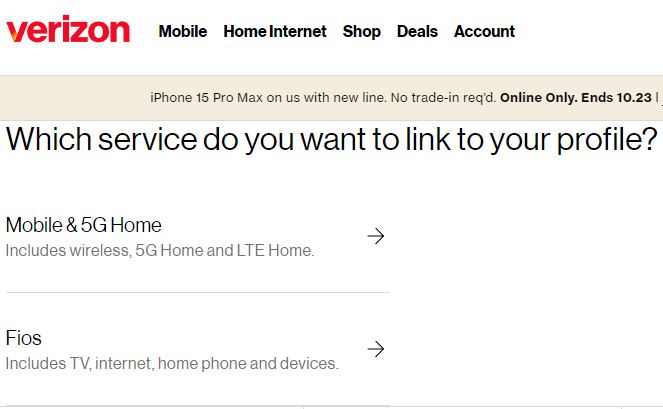Select the Mobile & 5G Home service
The image size is (663, 409).
click(198, 237)
